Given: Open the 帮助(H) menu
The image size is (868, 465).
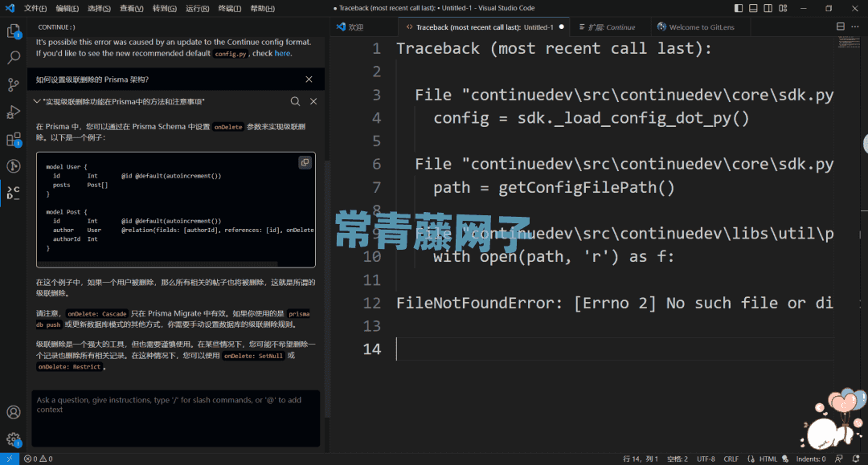Looking at the screenshot, I should 262,8.
